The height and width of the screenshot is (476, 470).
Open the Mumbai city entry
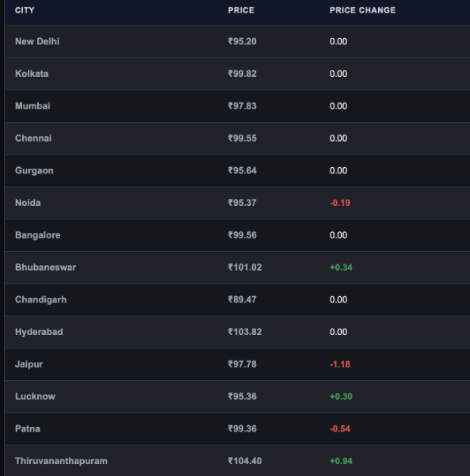point(32,106)
